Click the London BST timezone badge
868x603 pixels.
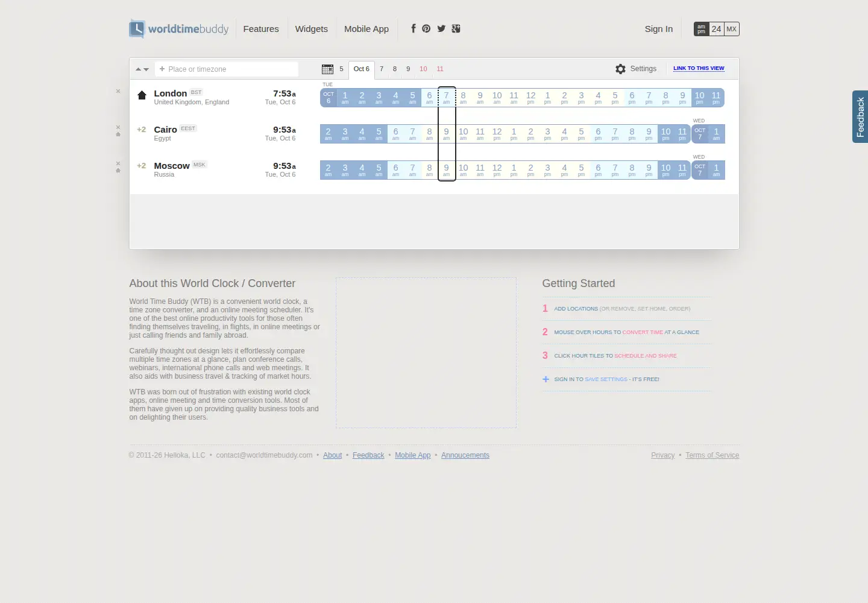(197, 92)
